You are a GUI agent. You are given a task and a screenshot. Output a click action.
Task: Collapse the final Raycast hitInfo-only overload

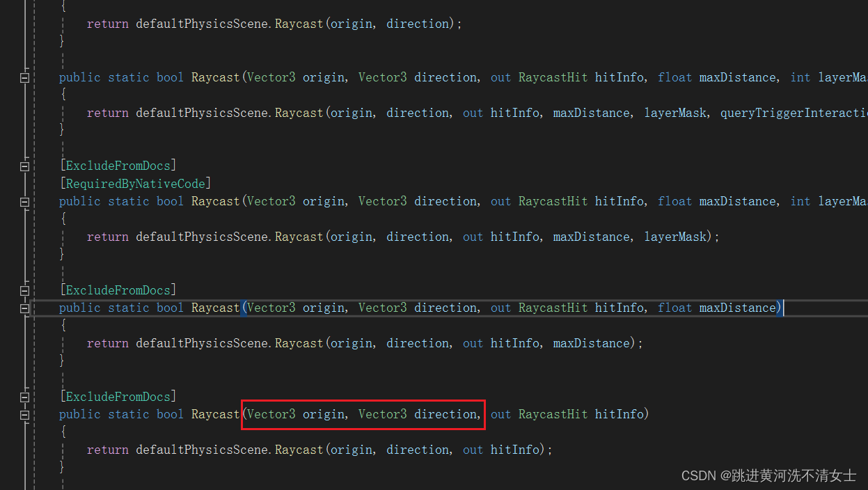pos(24,414)
